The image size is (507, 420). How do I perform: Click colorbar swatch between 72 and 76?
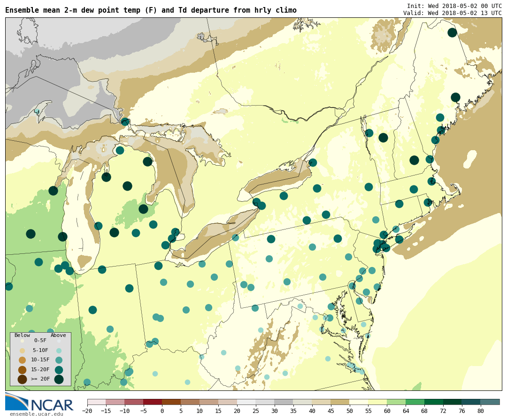coord(453,402)
